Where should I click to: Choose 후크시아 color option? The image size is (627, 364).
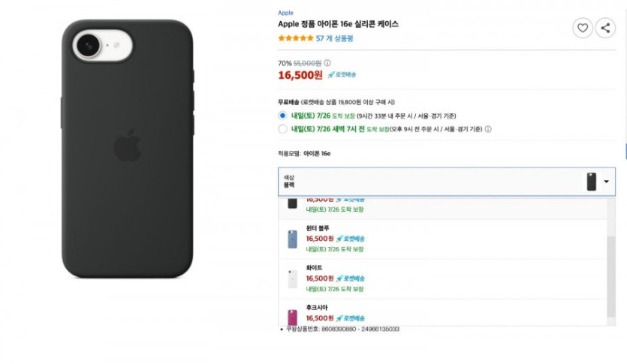point(316,307)
